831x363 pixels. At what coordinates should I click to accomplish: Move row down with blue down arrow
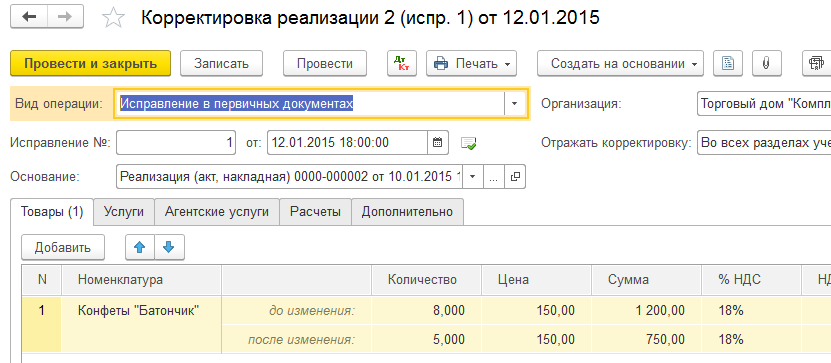169,247
